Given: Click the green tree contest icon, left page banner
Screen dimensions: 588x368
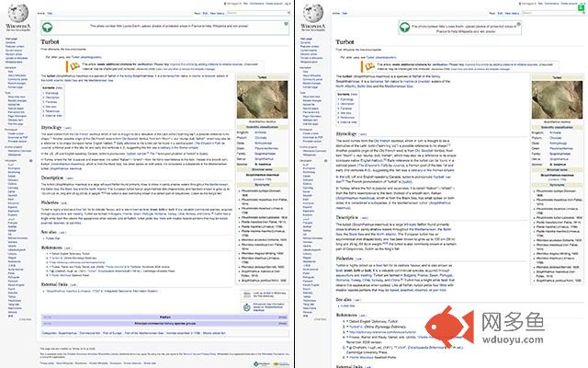Looking at the screenshot, I should tap(47, 27).
